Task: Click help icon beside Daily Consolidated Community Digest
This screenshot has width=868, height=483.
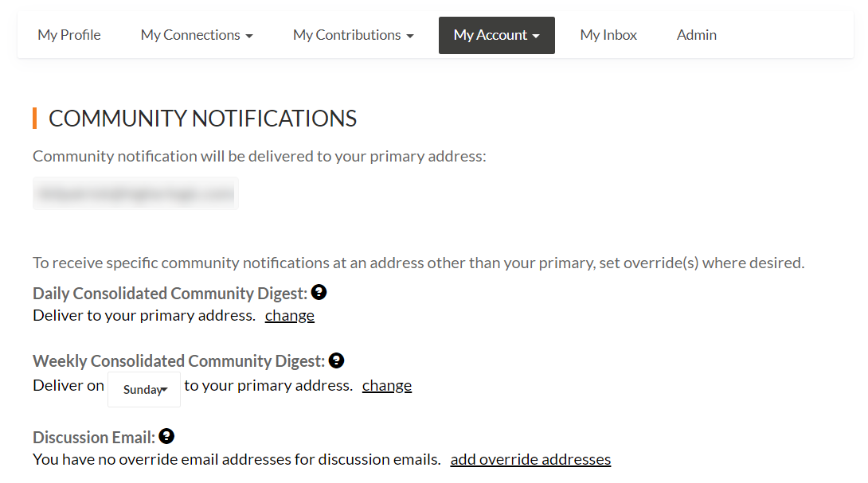Action: coord(319,292)
